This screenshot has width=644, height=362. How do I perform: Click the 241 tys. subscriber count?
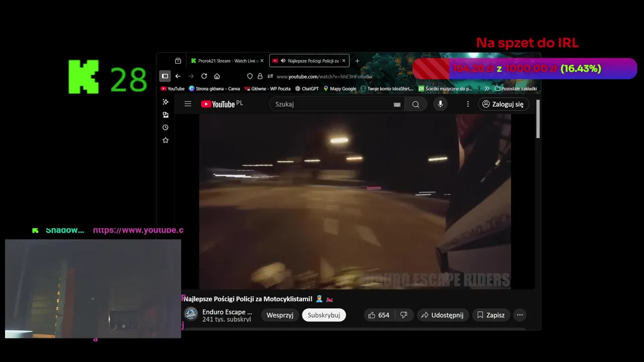[x=226, y=319]
